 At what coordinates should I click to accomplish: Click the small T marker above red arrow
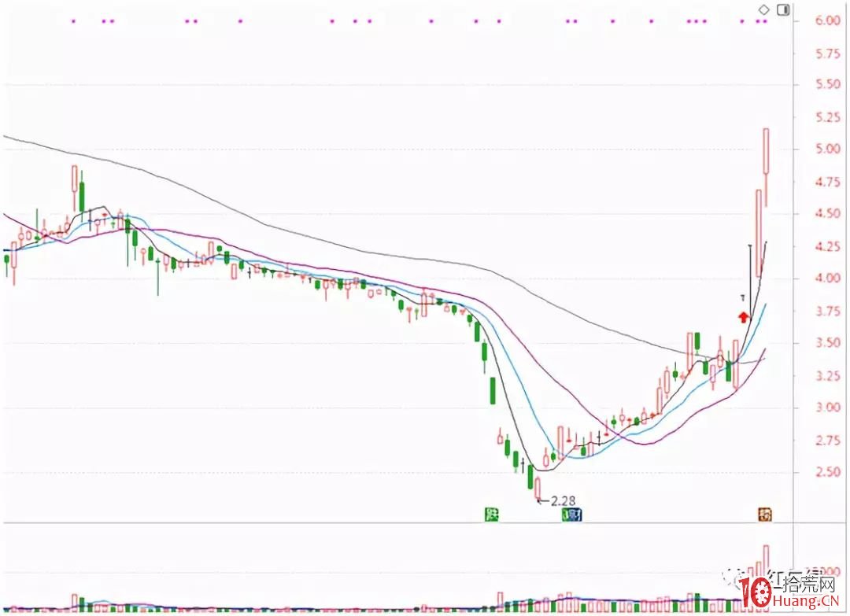(x=743, y=298)
